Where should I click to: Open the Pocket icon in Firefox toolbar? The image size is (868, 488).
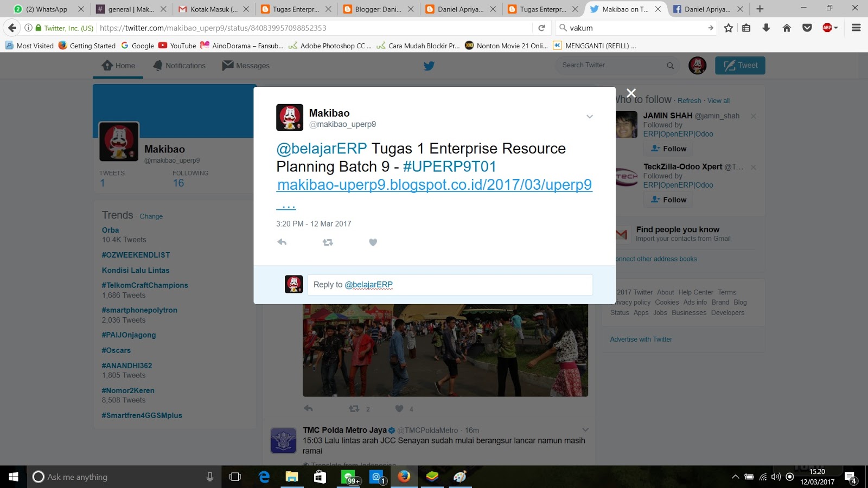pyautogui.click(x=807, y=28)
